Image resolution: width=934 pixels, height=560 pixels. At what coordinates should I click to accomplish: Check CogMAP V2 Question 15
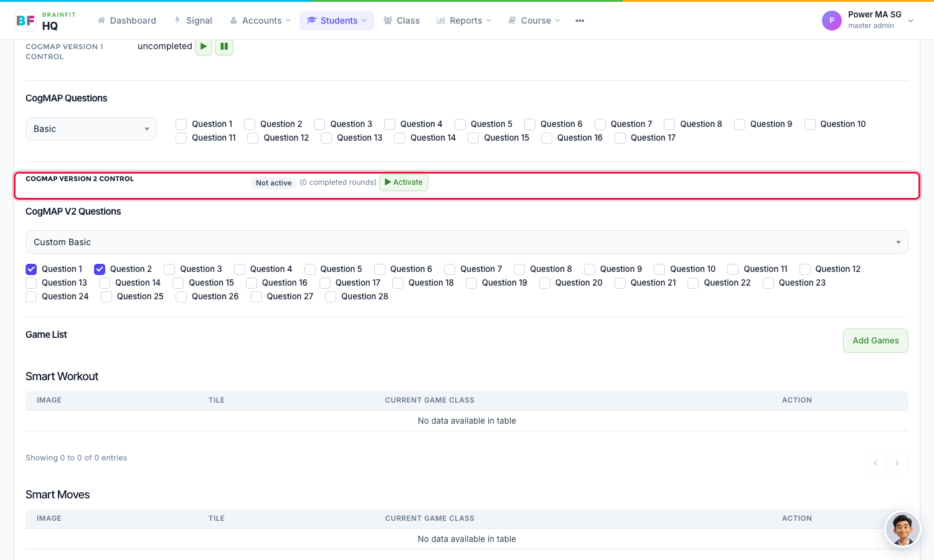click(178, 283)
